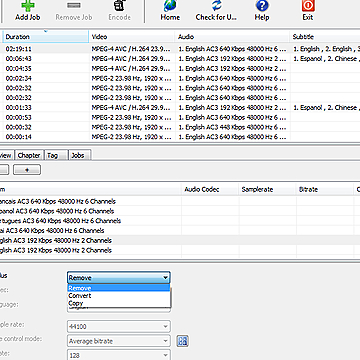Select the title with duration 00:00:53

180,117
